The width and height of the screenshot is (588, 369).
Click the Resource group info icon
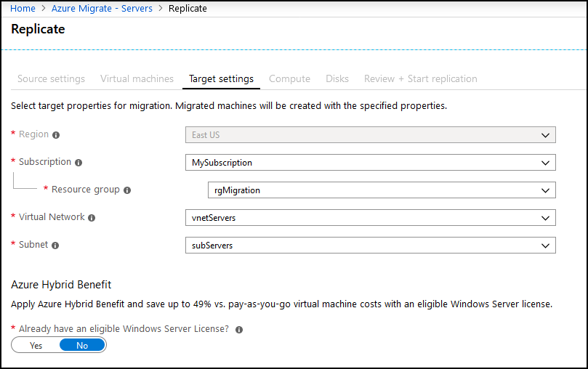(x=127, y=190)
